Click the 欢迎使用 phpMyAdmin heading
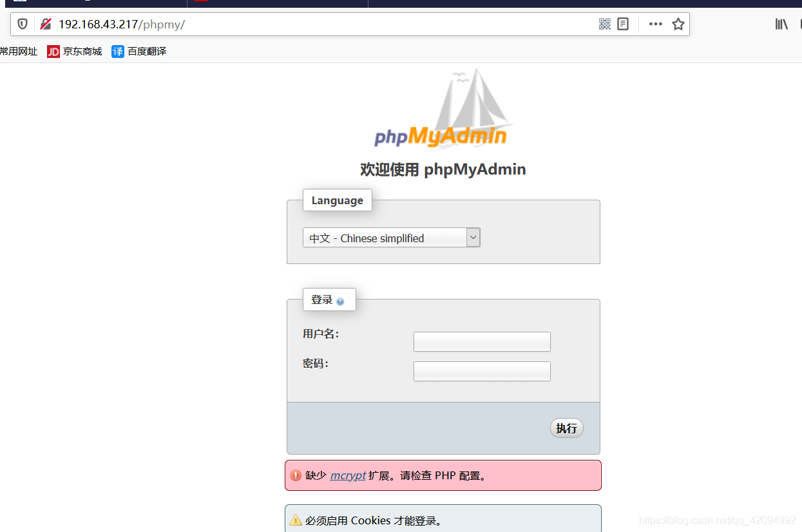802x532 pixels. 443,169
